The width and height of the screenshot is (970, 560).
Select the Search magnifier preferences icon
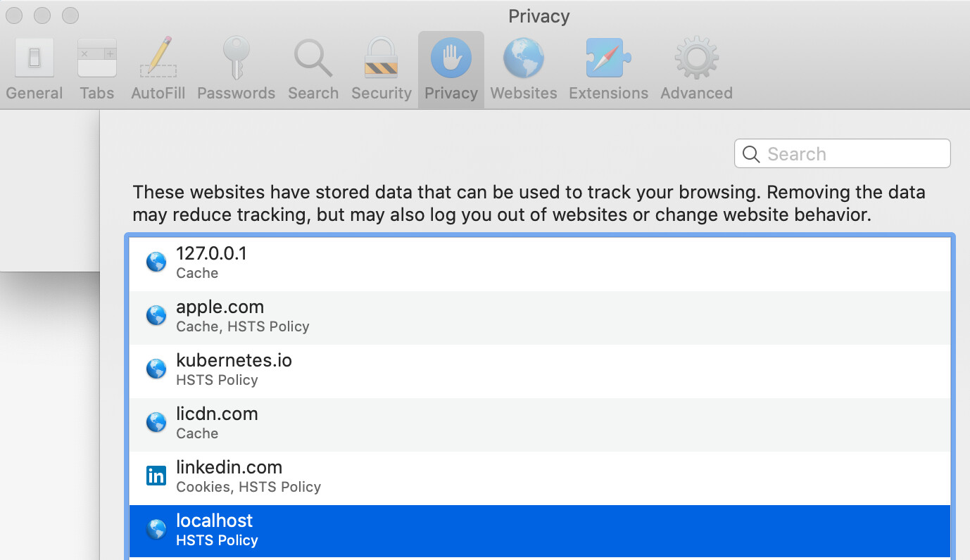click(313, 69)
